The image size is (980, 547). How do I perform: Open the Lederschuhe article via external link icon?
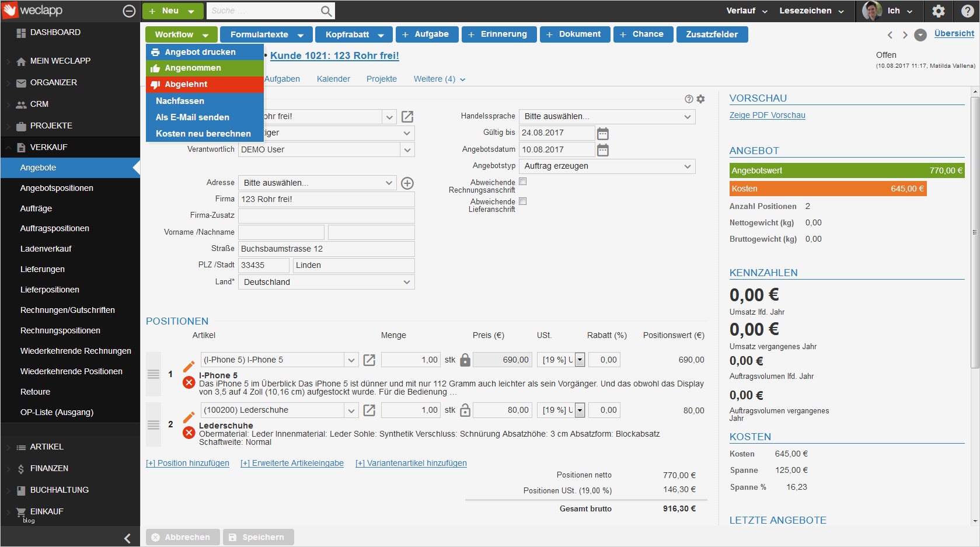369,410
